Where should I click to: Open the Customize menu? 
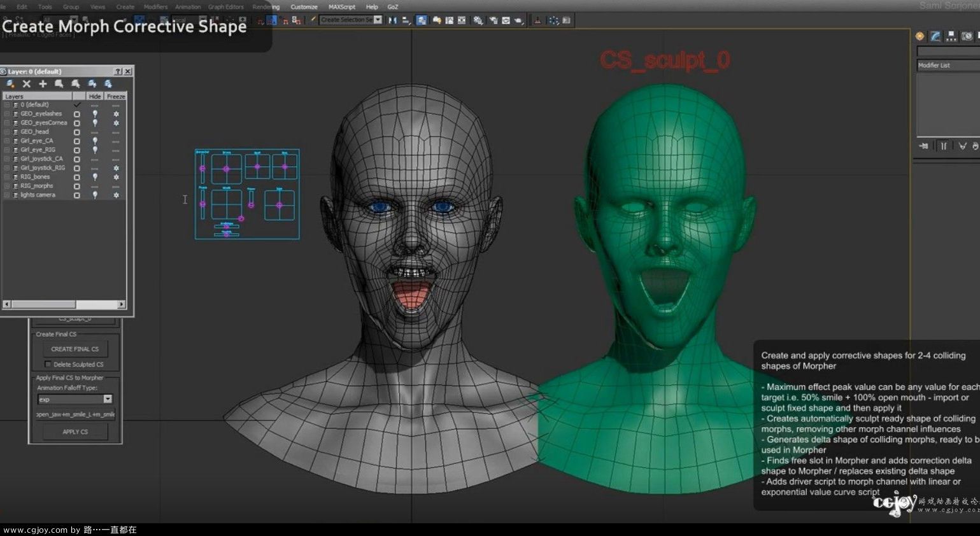[304, 7]
